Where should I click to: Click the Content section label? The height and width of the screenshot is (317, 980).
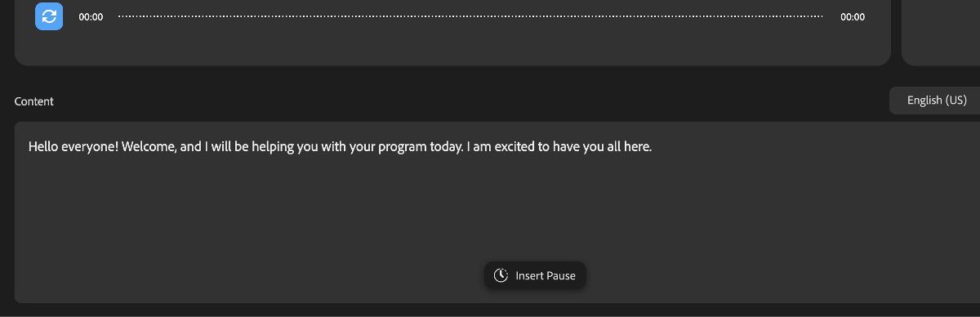pos(34,101)
